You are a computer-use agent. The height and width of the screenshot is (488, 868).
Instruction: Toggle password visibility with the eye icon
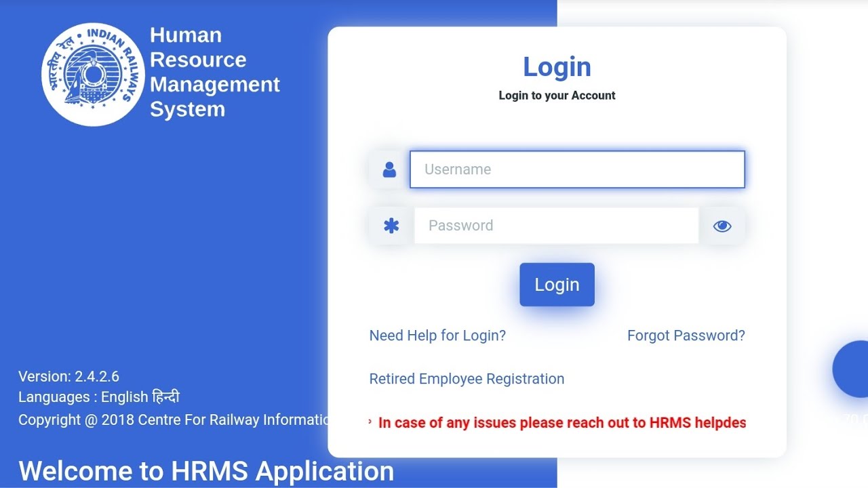click(x=722, y=226)
